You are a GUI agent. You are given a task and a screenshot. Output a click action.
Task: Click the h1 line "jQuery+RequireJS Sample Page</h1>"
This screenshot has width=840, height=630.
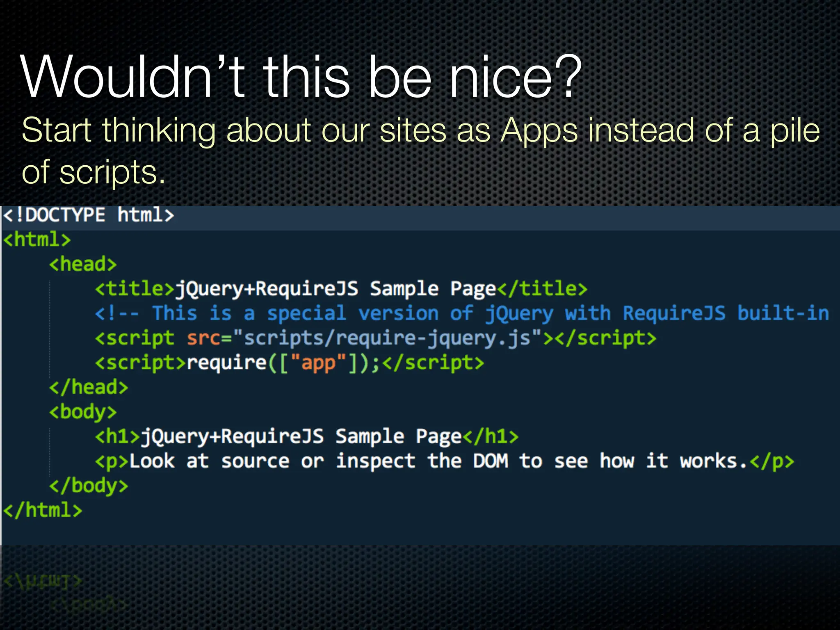307,436
